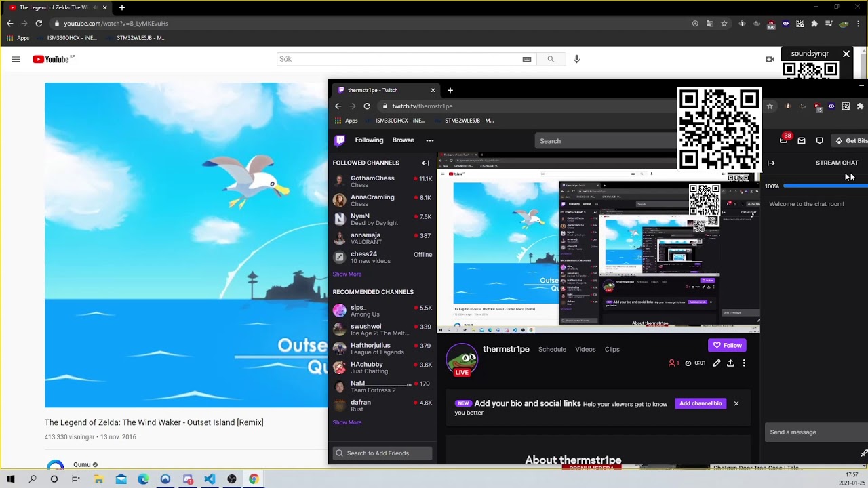Open the Windows Start button
This screenshot has height=488, width=868.
coord(11,479)
